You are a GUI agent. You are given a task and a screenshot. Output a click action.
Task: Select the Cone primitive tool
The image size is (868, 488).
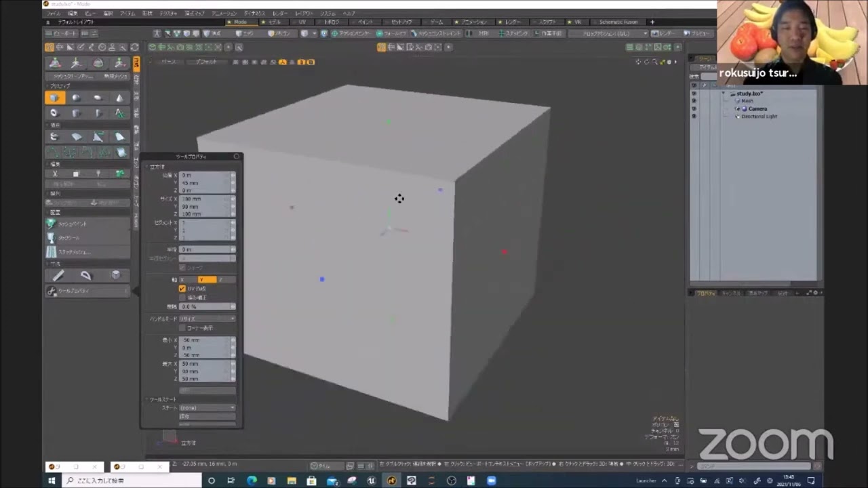tap(119, 98)
